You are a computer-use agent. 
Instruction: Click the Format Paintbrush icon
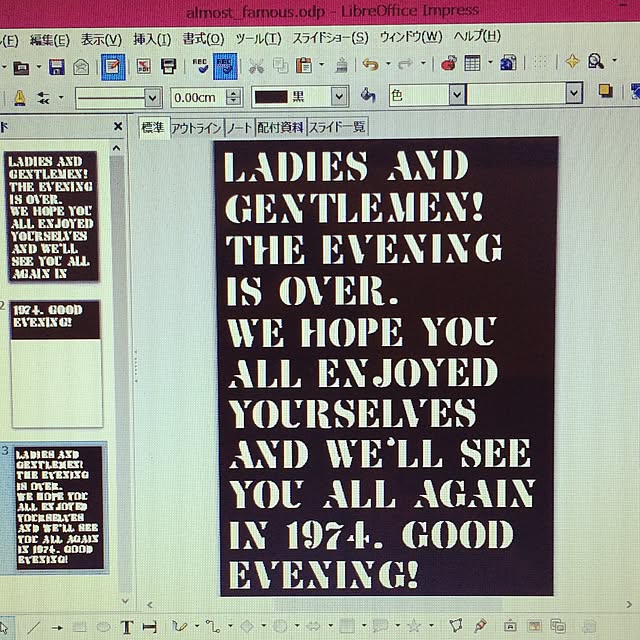coord(341,64)
